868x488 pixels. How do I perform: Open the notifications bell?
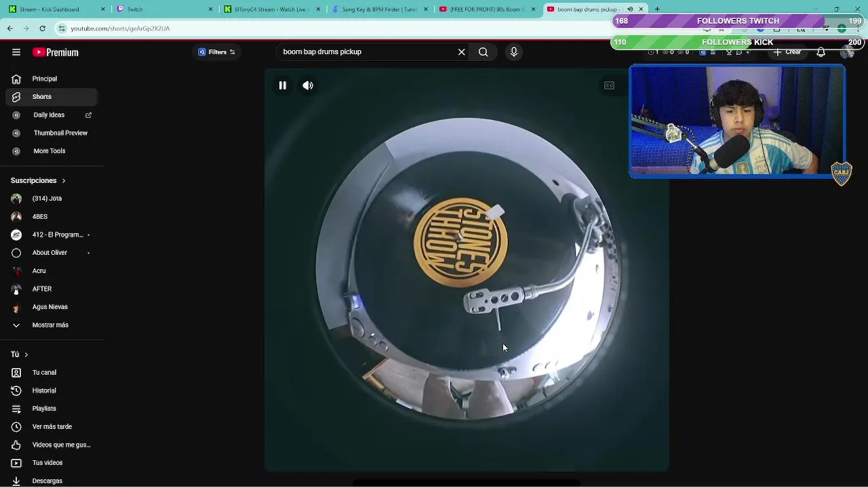click(x=821, y=52)
